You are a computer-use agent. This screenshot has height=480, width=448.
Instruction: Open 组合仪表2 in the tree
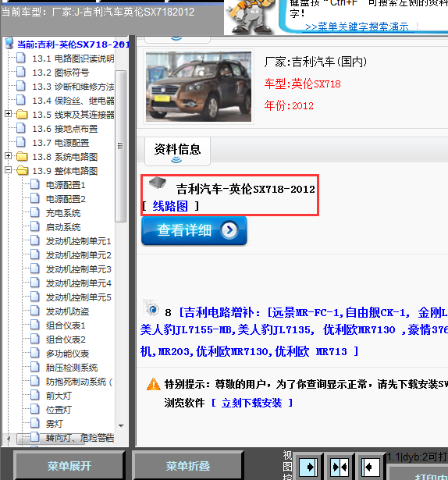(x=66, y=340)
